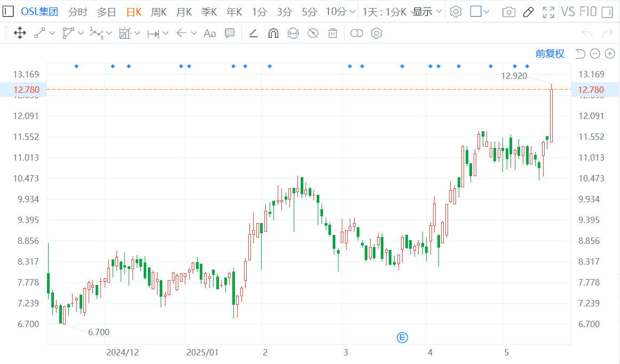Open chart settings gear in top bar
Screen dimensions: 620x364
[x=456, y=12]
